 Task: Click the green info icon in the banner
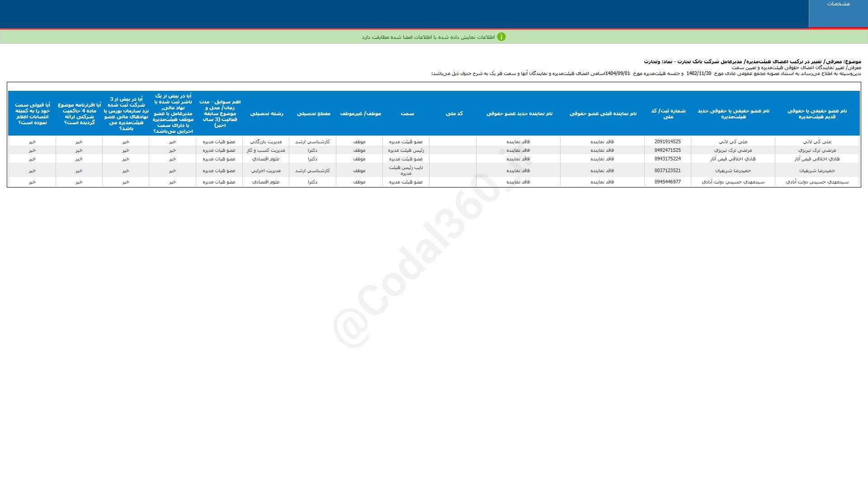(x=501, y=37)
